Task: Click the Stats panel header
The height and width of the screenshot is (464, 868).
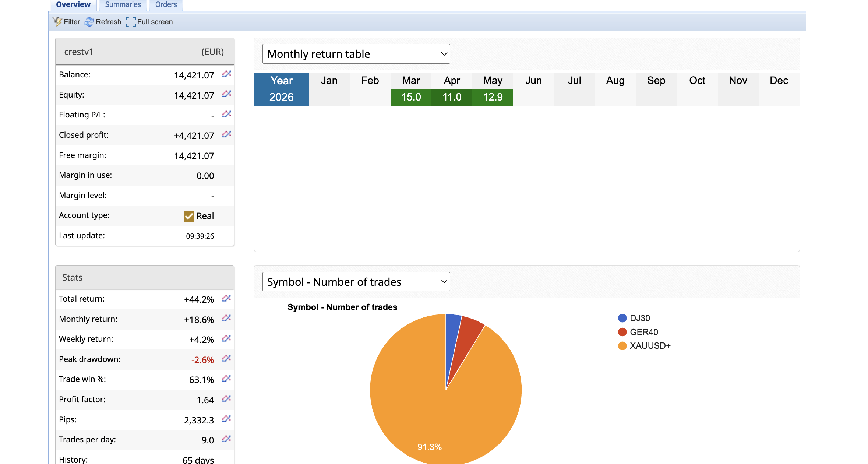Action: point(145,277)
